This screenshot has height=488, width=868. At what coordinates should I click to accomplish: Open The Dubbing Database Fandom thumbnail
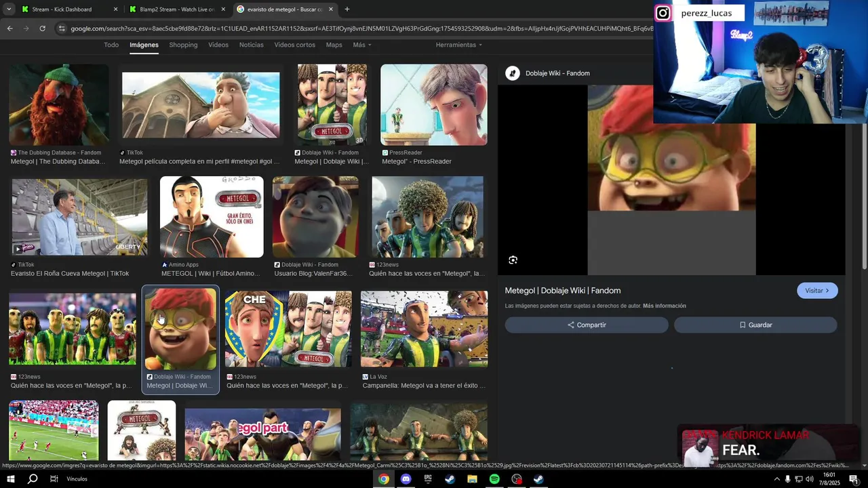coord(58,105)
